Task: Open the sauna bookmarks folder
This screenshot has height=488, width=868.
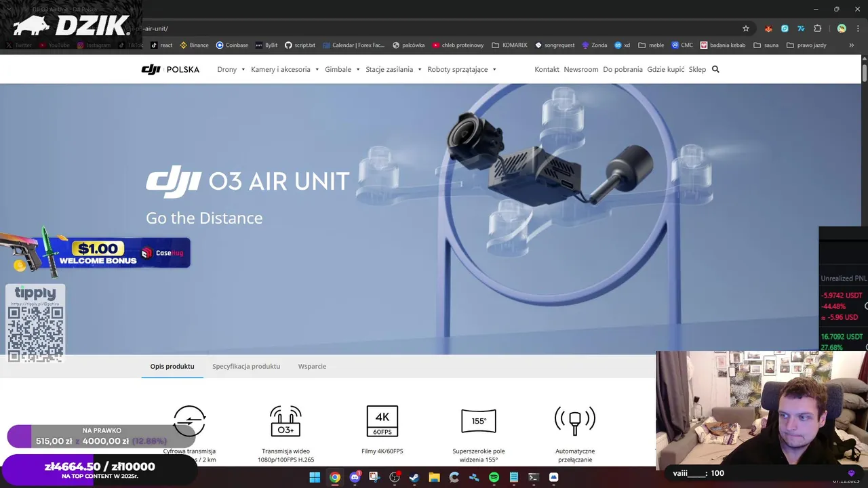Action: pos(766,45)
